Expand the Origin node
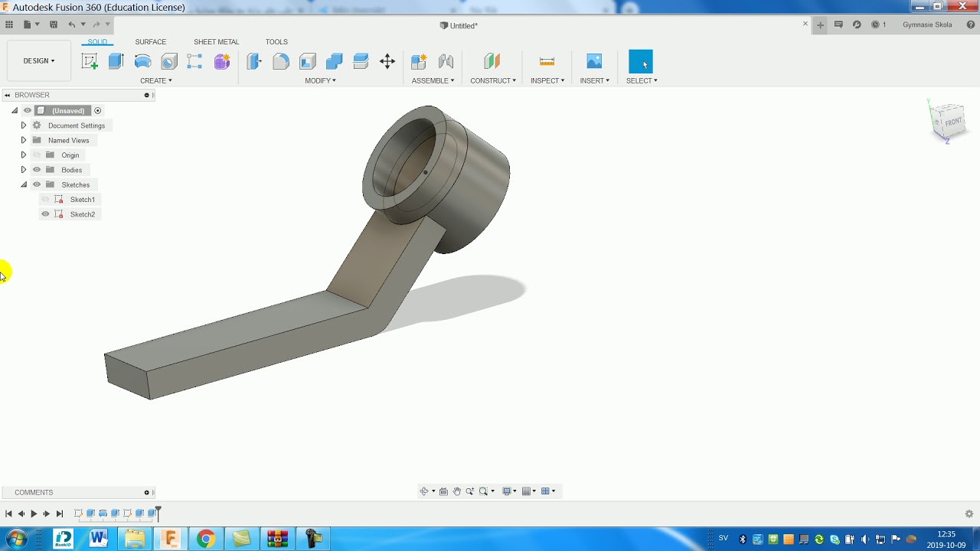The width and height of the screenshot is (980, 551). click(23, 155)
